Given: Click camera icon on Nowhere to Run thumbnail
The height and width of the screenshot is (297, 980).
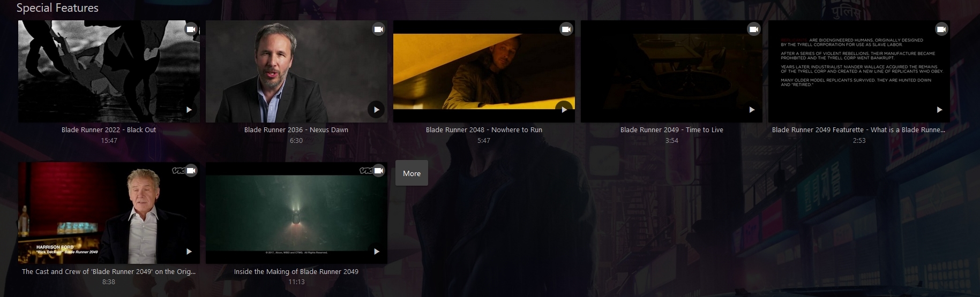Looking at the screenshot, I should tap(566, 29).
